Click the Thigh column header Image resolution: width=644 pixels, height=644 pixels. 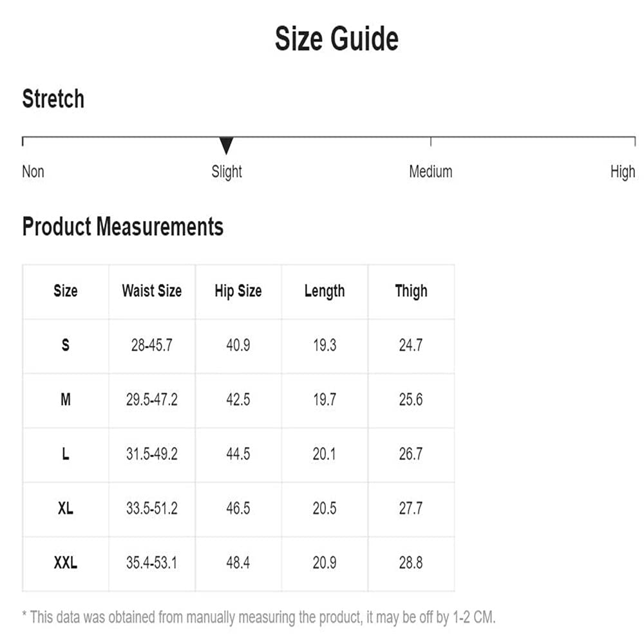tap(411, 291)
